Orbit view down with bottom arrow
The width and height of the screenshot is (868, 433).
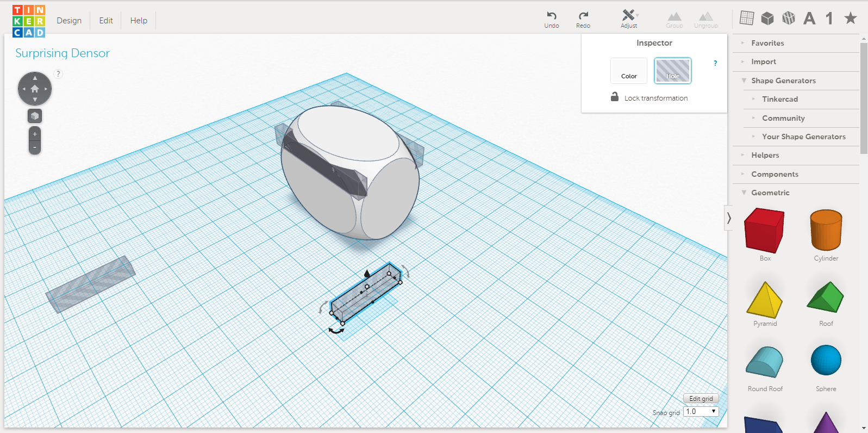(x=35, y=100)
